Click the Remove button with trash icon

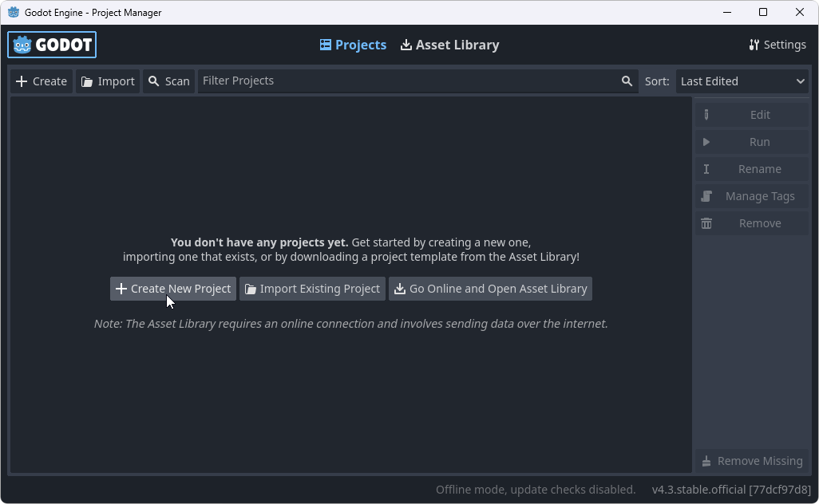pos(751,223)
